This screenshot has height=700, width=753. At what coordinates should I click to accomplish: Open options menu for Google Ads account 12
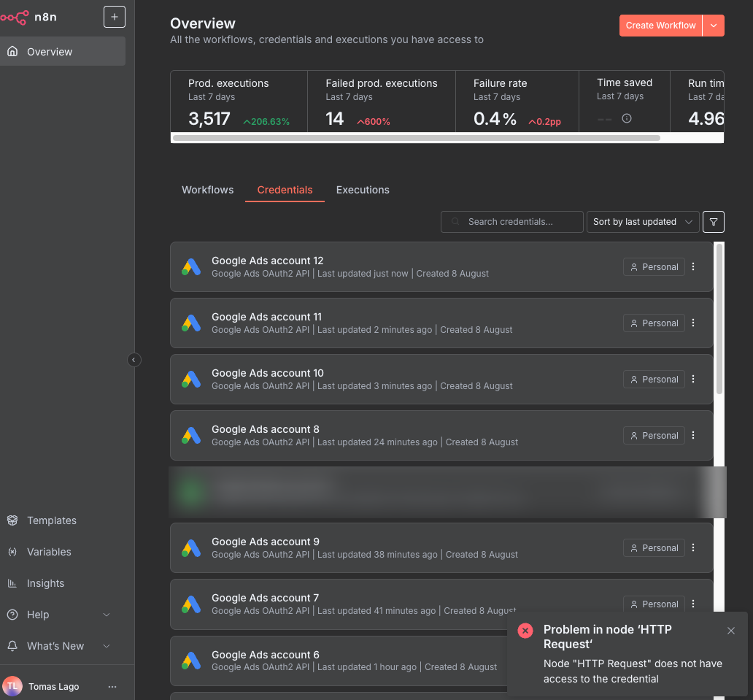pos(692,266)
